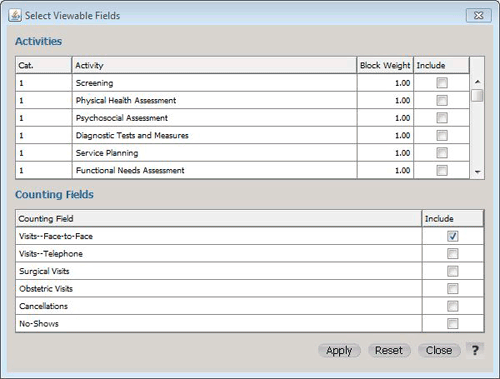Click the Cat. column header

click(x=44, y=65)
